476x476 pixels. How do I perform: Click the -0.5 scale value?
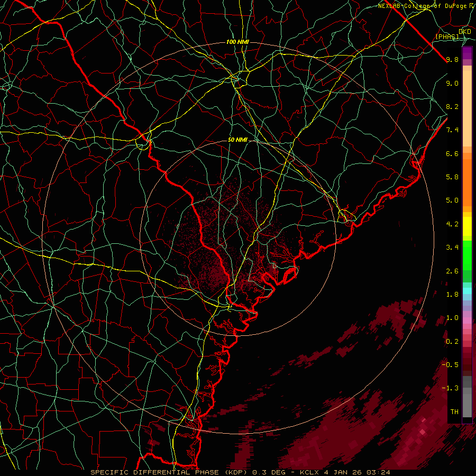(x=450, y=364)
